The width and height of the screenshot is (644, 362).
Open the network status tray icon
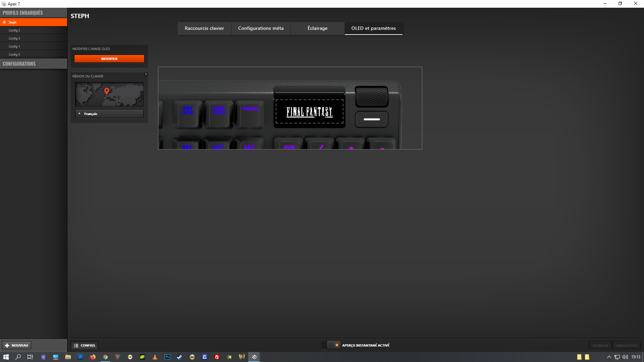(617, 357)
